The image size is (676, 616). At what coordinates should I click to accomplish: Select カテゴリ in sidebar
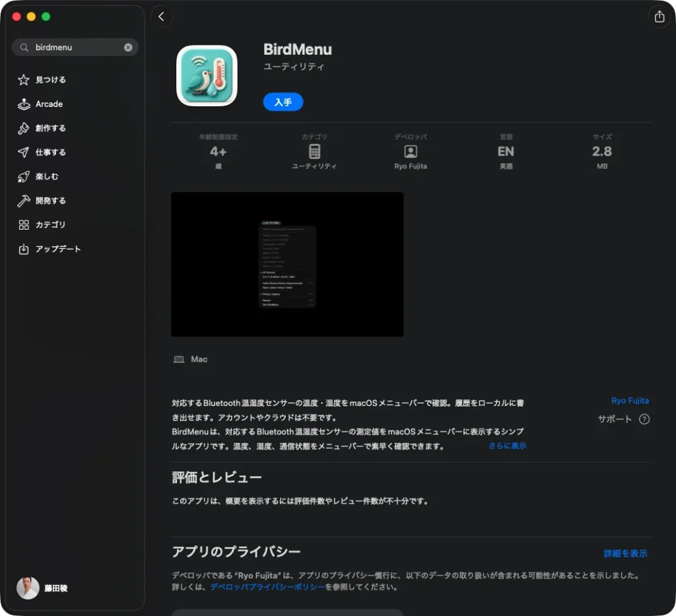(x=50, y=224)
